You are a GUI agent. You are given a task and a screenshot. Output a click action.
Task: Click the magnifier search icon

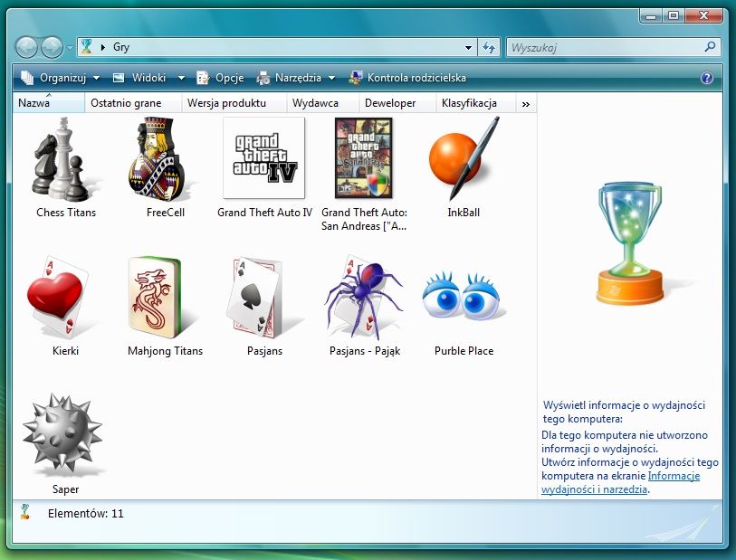click(x=710, y=46)
